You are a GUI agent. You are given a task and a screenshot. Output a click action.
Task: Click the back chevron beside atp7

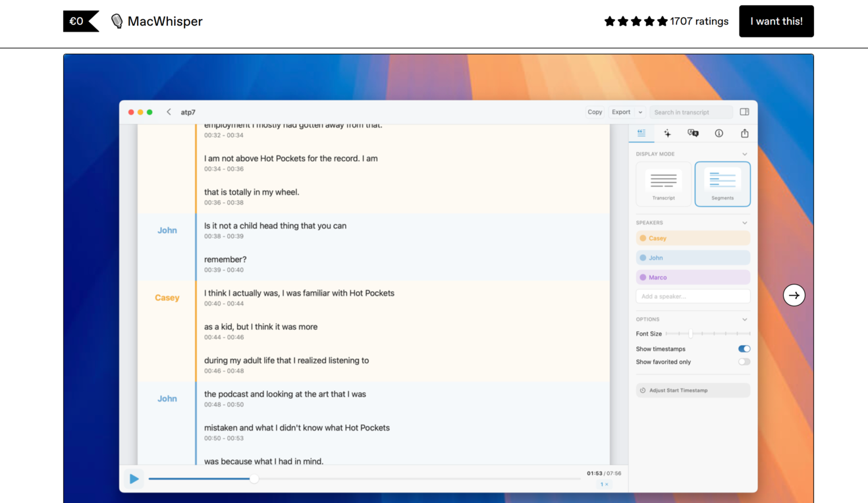pyautogui.click(x=169, y=112)
